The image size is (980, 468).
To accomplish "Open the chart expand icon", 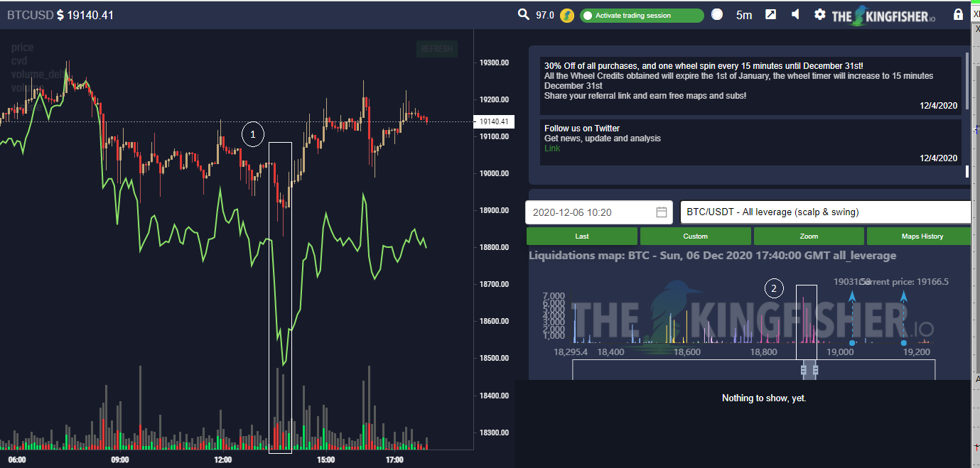I will coord(770,13).
